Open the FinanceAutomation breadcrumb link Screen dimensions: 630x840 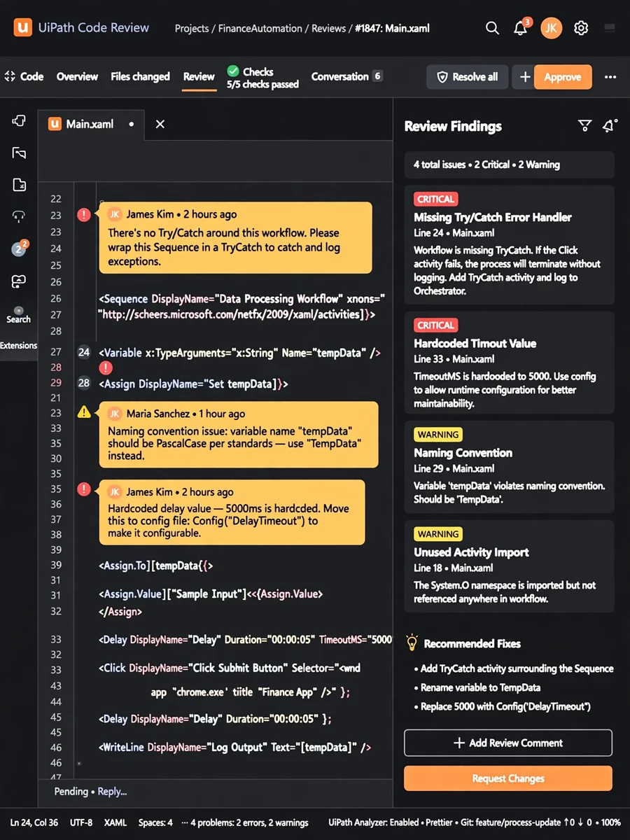(260, 29)
